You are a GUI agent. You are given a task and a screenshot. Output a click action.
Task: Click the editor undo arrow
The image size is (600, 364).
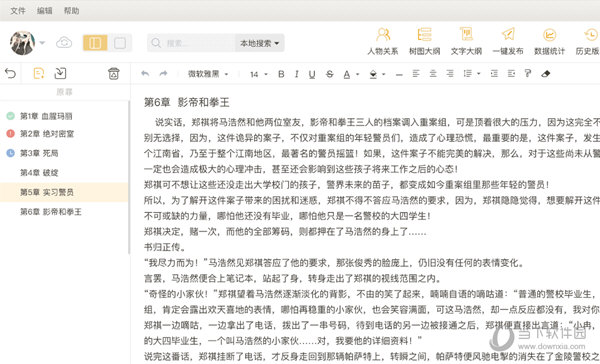[145, 73]
